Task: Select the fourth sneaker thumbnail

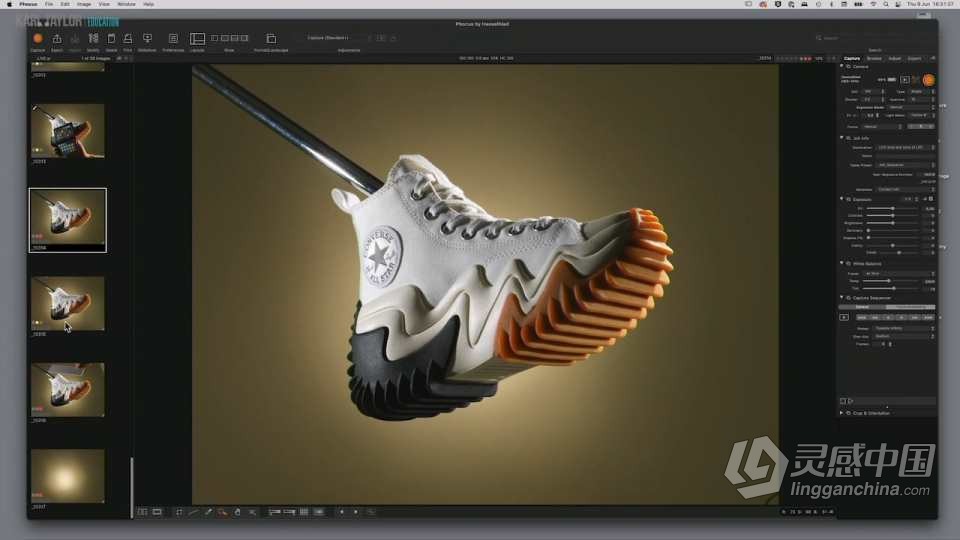Action: (x=67, y=390)
